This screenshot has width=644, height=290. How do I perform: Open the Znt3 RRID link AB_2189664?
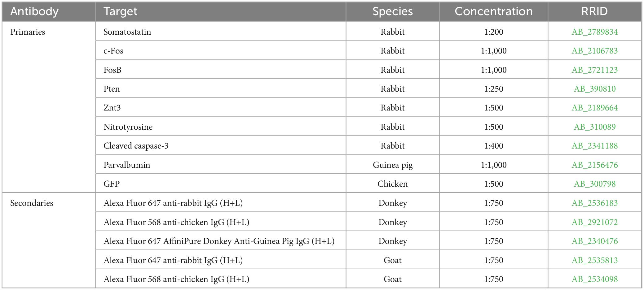coord(594,108)
